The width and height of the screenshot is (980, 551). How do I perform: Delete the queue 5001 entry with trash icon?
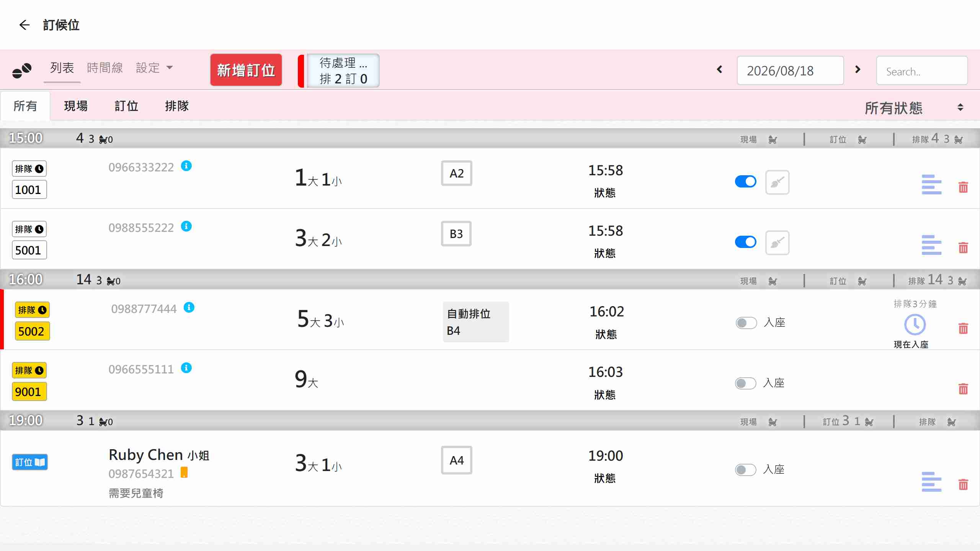tap(963, 248)
